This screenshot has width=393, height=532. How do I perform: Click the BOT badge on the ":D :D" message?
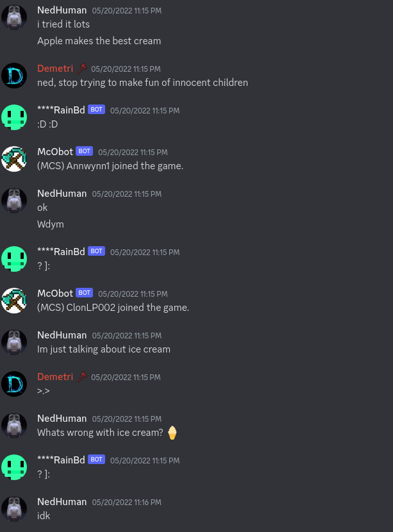(96, 109)
